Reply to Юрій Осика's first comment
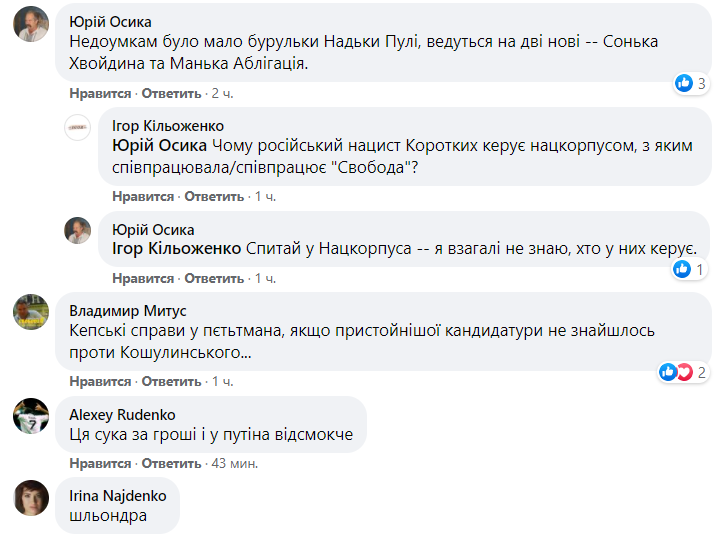719x535 pixels. click(173, 93)
